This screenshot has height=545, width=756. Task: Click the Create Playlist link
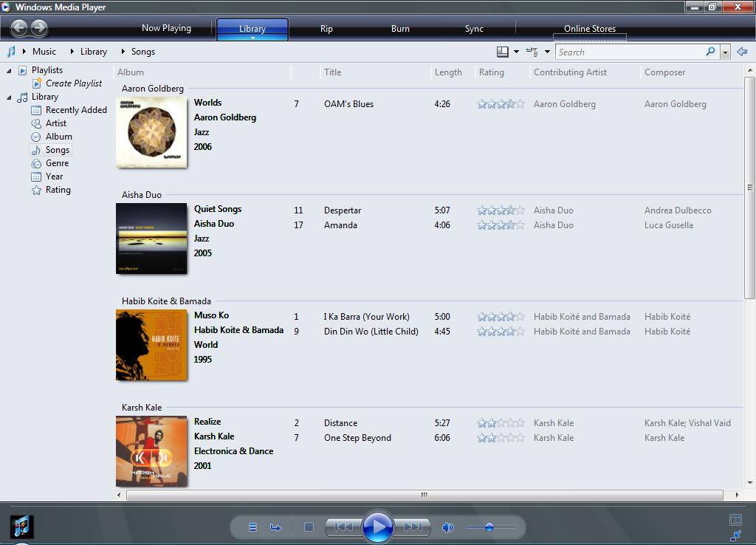click(74, 83)
